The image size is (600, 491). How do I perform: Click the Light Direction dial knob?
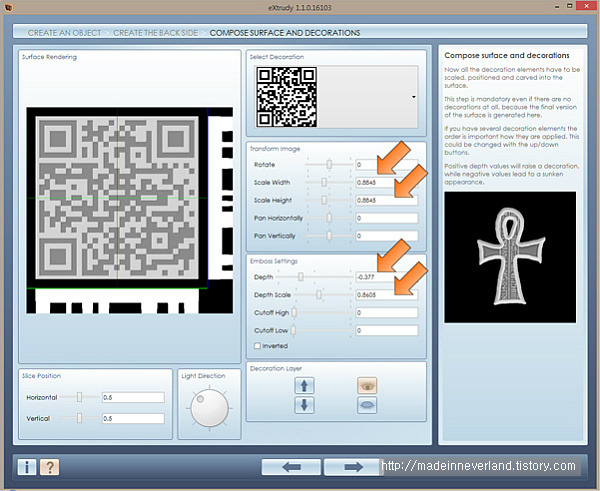pos(209,408)
